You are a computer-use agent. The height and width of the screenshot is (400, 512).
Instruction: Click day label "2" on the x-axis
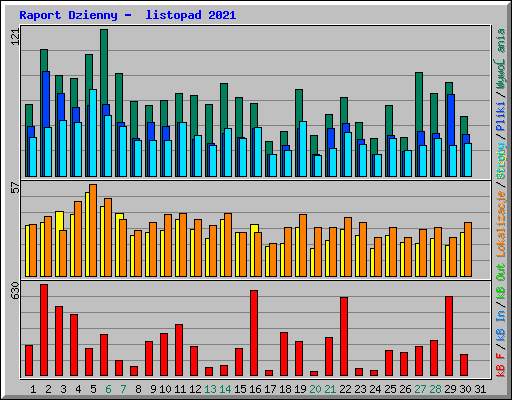[48, 389]
